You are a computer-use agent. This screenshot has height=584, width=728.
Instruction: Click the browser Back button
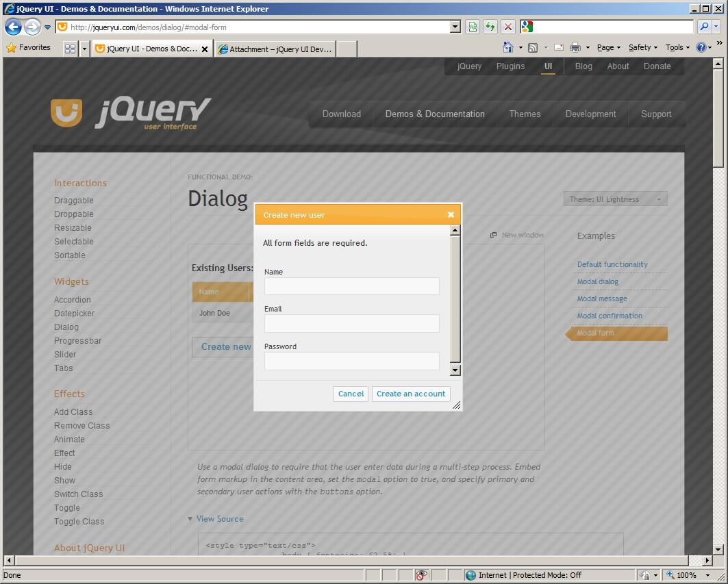(x=13, y=27)
